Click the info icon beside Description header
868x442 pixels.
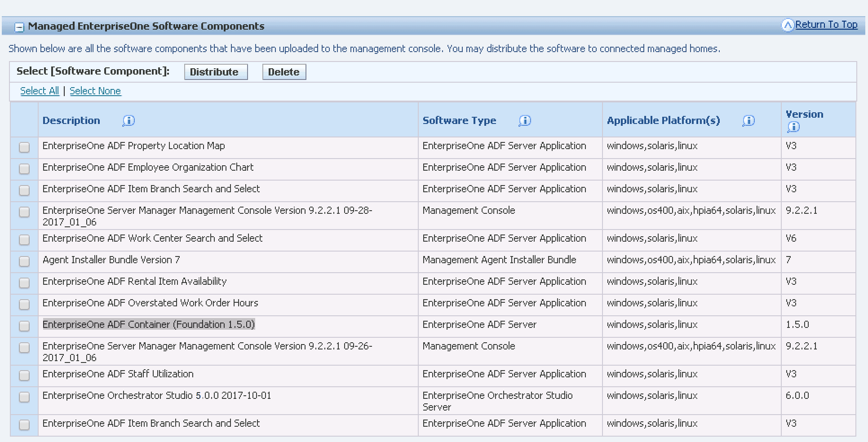(x=128, y=120)
